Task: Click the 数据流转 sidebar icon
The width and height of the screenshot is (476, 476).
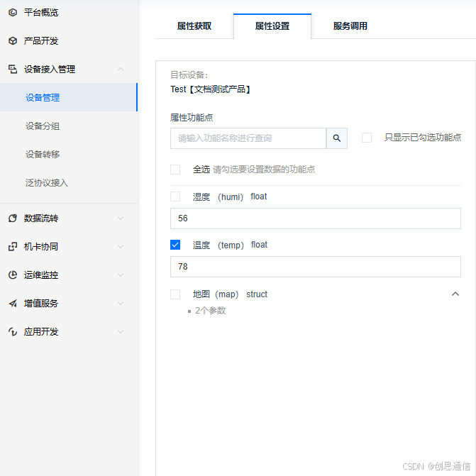Action: 13,218
